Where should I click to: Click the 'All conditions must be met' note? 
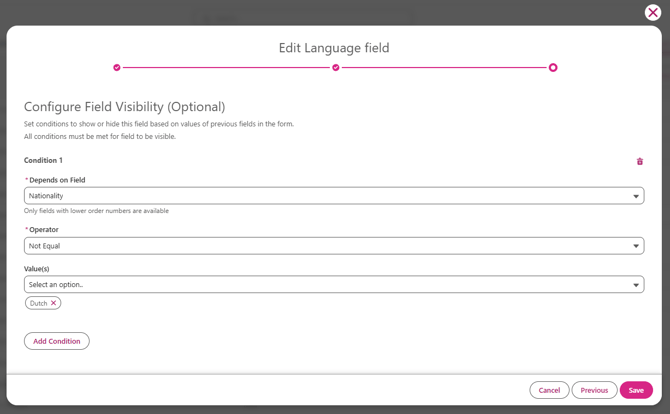100,137
